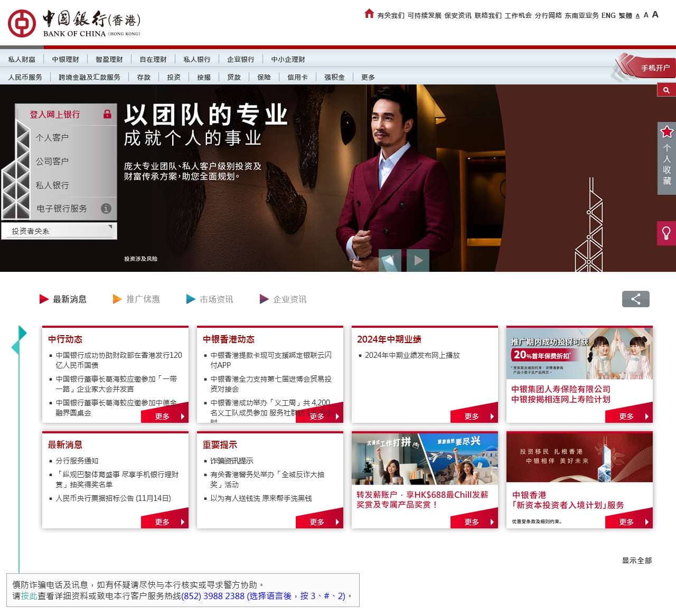Open 信用卡 menu
Viewport: 676px width, 616px height.
click(x=298, y=77)
